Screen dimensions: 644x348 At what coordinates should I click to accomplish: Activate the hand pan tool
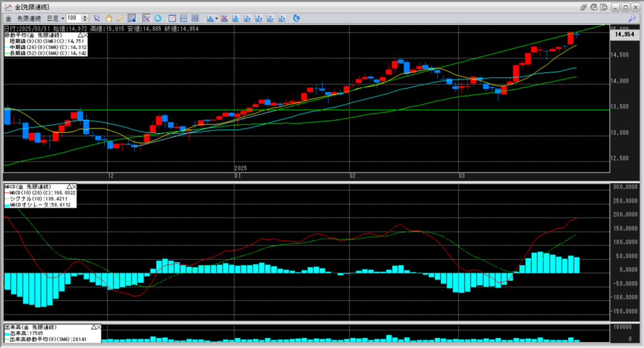pos(109,18)
